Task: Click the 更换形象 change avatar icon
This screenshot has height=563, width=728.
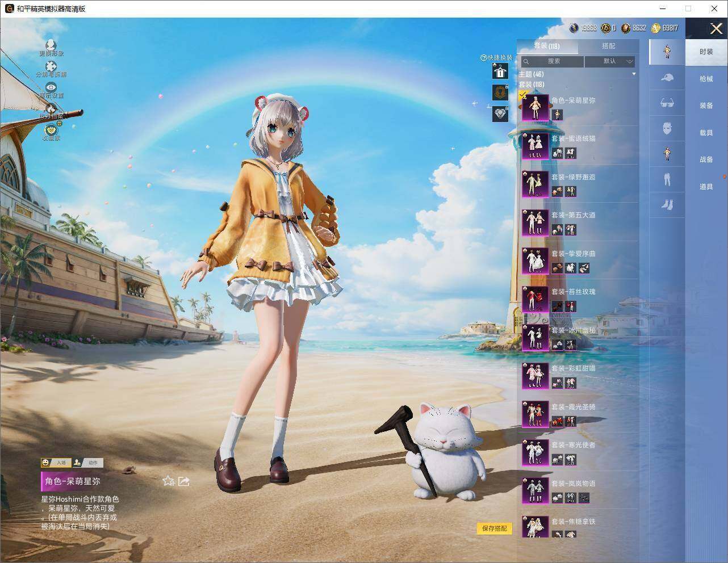Action: coord(51,45)
